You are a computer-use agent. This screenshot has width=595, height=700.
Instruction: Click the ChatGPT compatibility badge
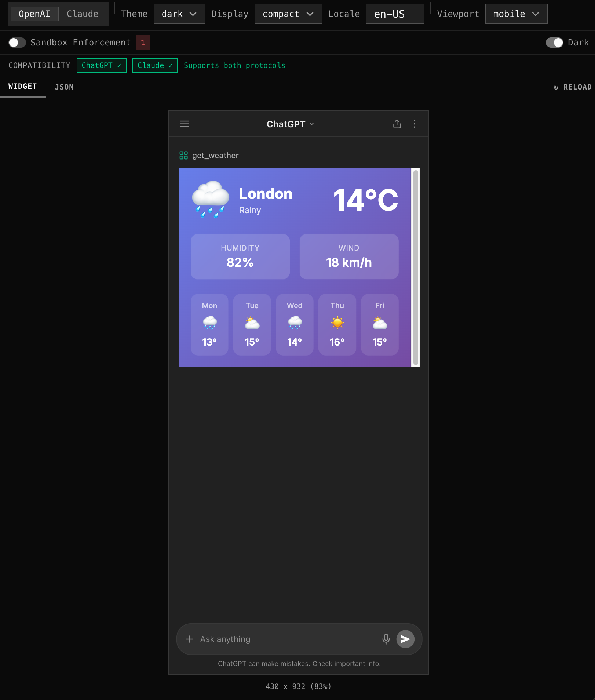click(101, 65)
